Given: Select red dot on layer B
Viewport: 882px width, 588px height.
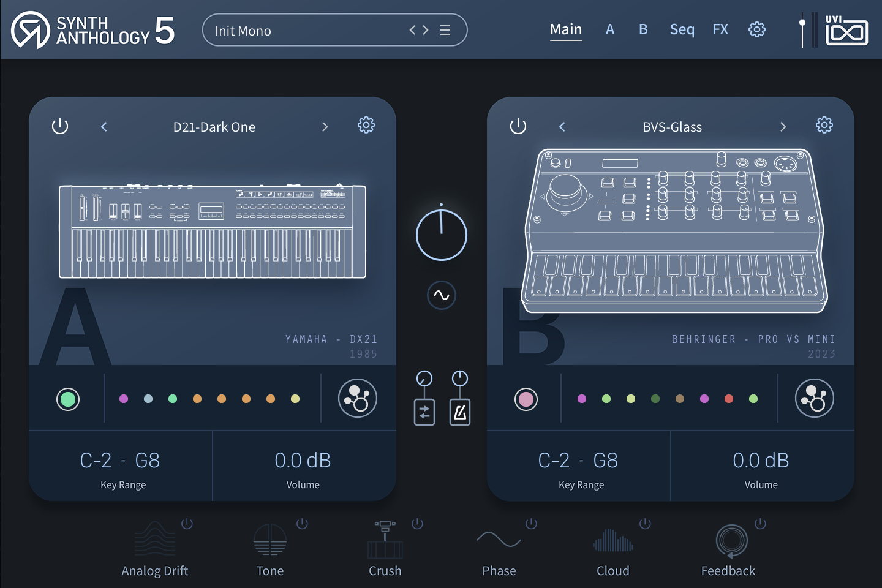Looking at the screenshot, I should click(x=729, y=399).
